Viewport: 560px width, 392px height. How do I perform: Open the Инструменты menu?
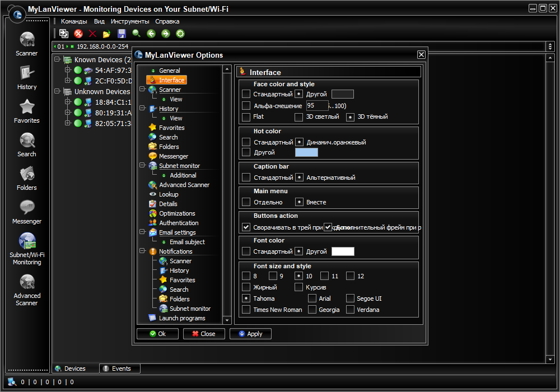(130, 21)
